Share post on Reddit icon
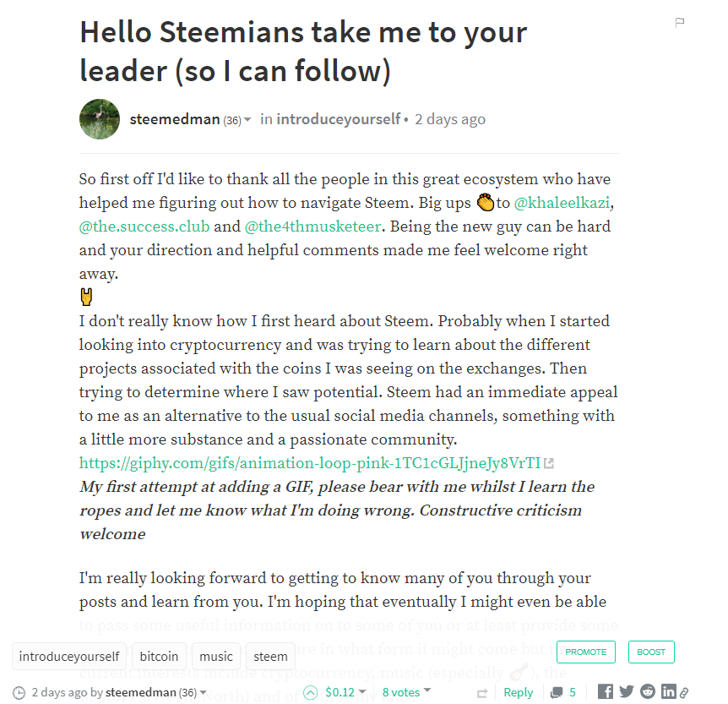This screenshot has height=704, width=728. 647,692
